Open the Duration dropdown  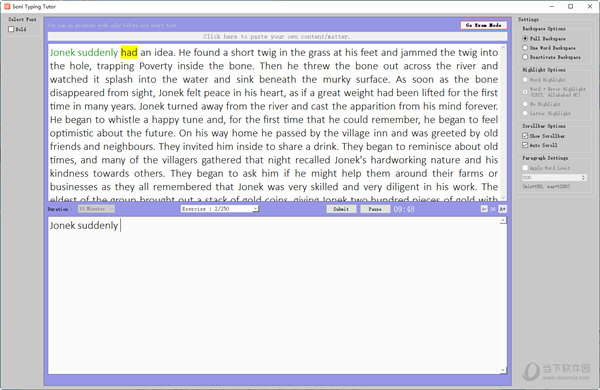coord(96,209)
